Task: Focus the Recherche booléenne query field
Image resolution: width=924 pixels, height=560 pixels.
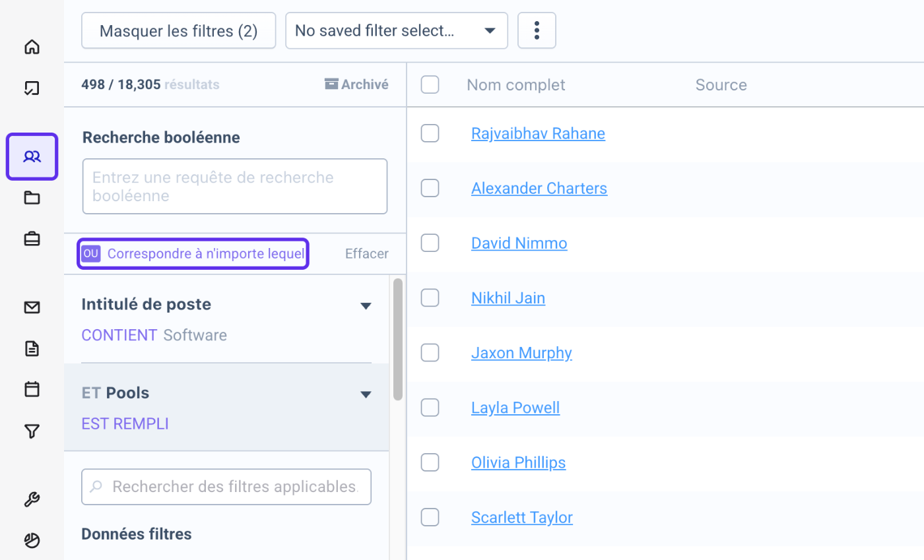Action: coord(234,186)
